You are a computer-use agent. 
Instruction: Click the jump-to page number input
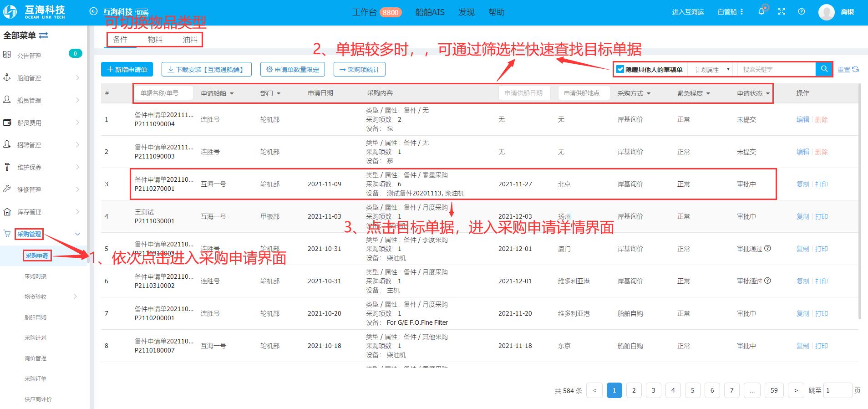click(x=838, y=390)
